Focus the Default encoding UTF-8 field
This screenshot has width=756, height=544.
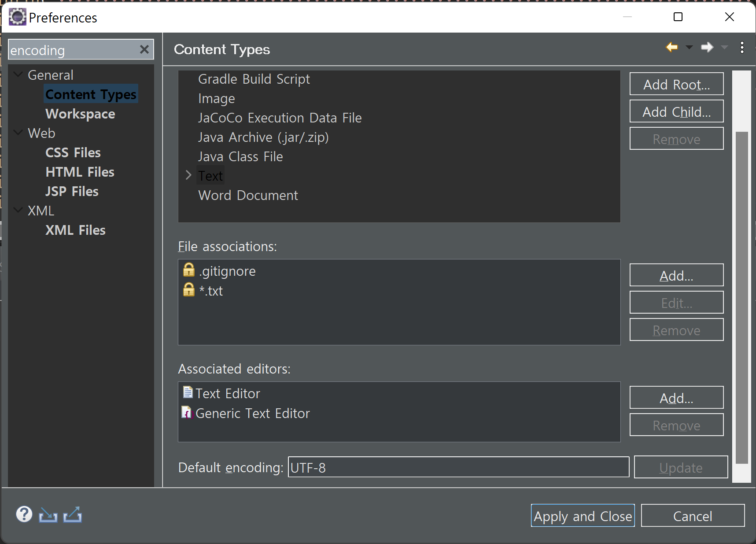459,467
